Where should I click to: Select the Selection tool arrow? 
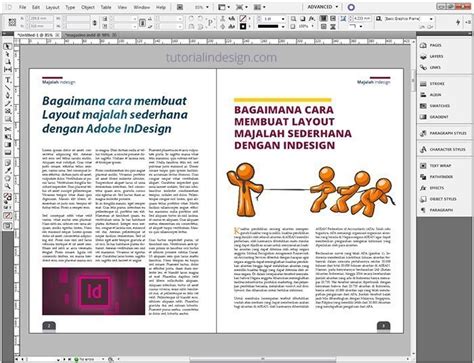[7, 47]
